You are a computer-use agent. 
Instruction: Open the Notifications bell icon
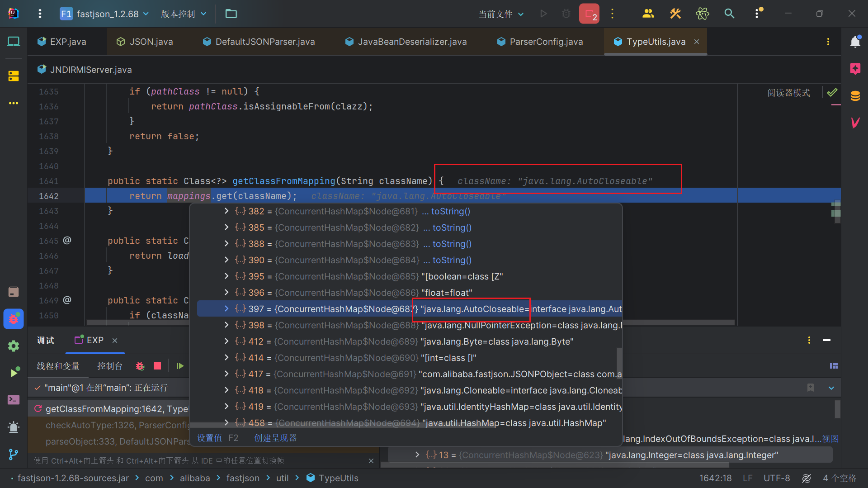click(x=855, y=42)
